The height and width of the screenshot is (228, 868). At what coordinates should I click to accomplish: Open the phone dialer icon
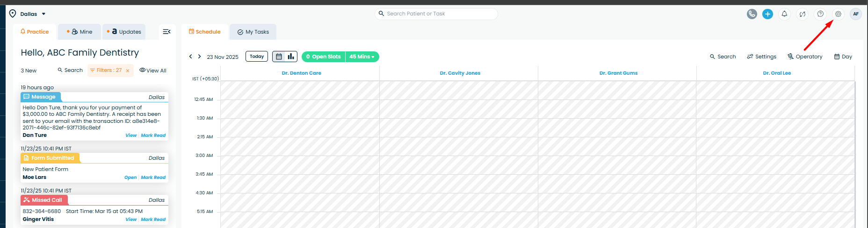(x=752, y=14)
